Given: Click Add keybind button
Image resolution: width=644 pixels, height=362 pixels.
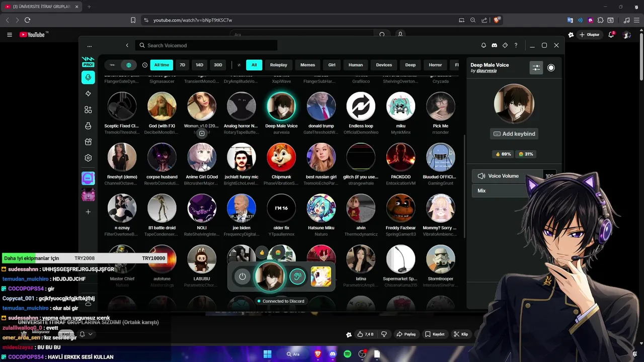Looking at the screenshot, I should point(514,134).
